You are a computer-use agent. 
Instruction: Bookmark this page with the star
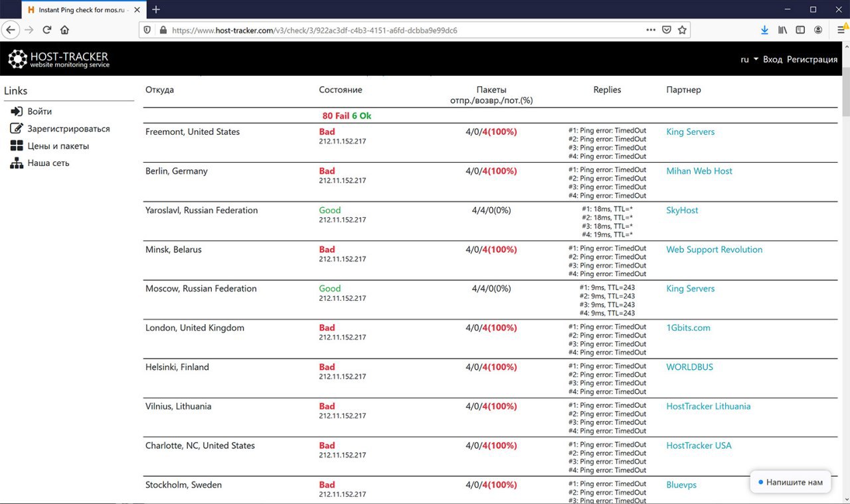click(682, 30)
